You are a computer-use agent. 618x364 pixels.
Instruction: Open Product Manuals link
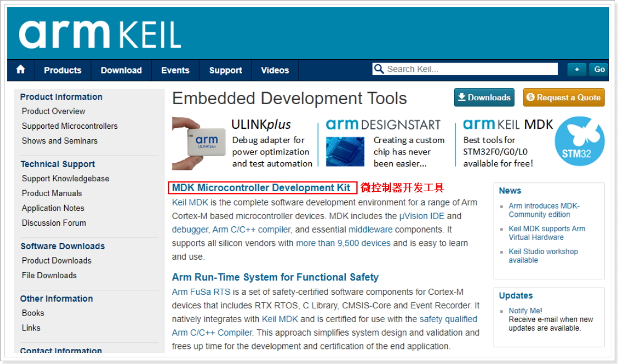pyautogui.click(x=52, y=193)
